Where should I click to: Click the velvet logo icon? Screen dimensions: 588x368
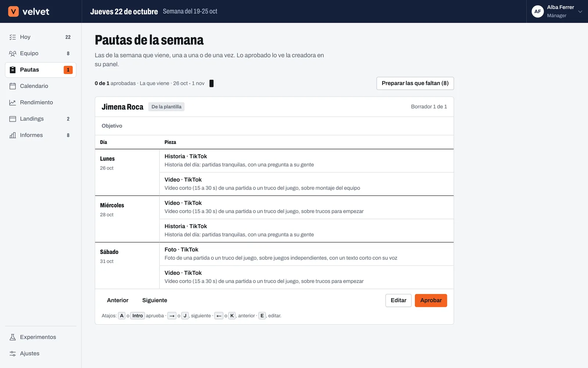tap(13, 11)
